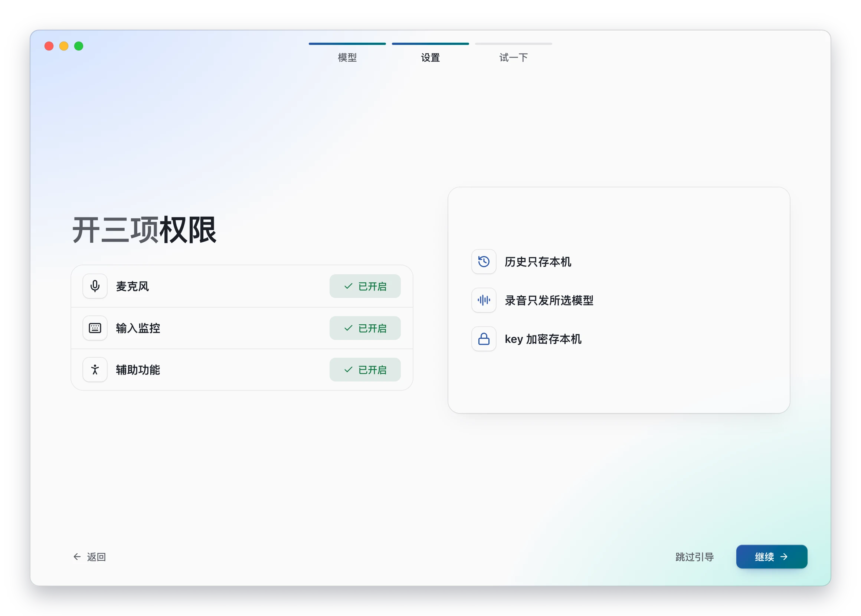Click the progress bar above 模型
861x616 pixels.
point(347,44)
